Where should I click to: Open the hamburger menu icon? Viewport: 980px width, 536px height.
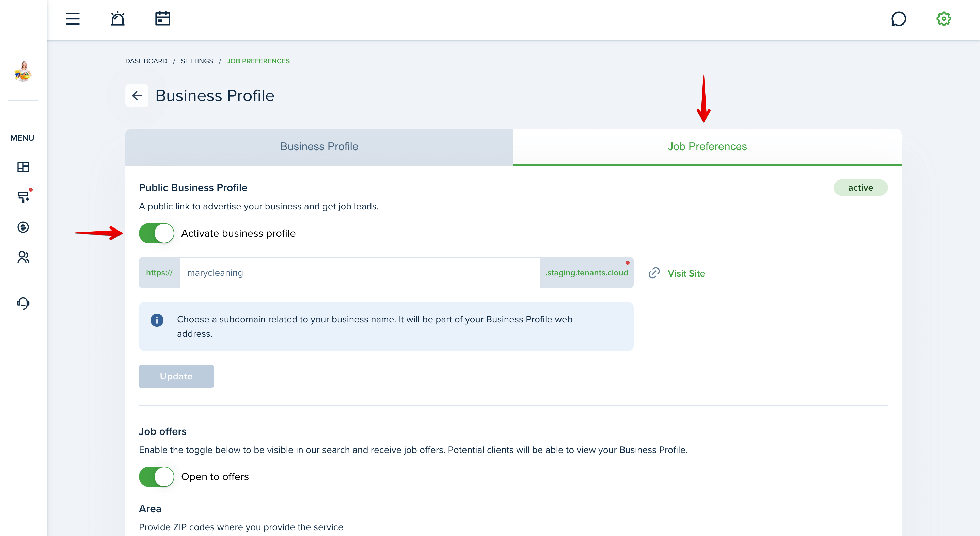[73, 19]
